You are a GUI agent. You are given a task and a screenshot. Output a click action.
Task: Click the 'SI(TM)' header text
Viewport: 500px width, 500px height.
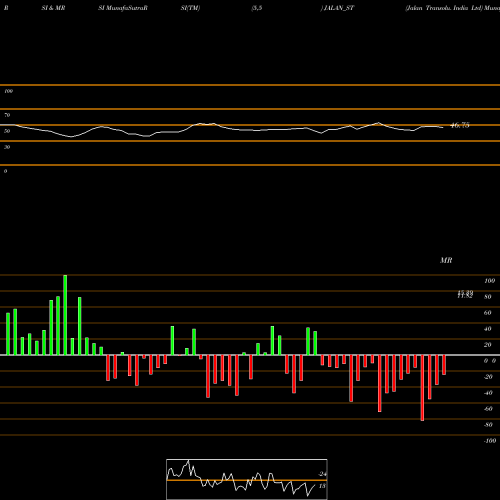coord(190,8)
